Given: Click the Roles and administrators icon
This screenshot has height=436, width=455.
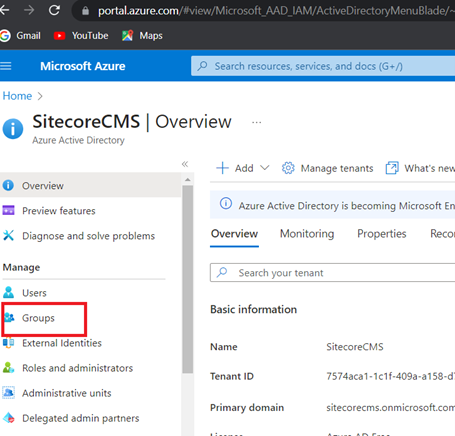Looking at the screenshot, I should (8, 368).
